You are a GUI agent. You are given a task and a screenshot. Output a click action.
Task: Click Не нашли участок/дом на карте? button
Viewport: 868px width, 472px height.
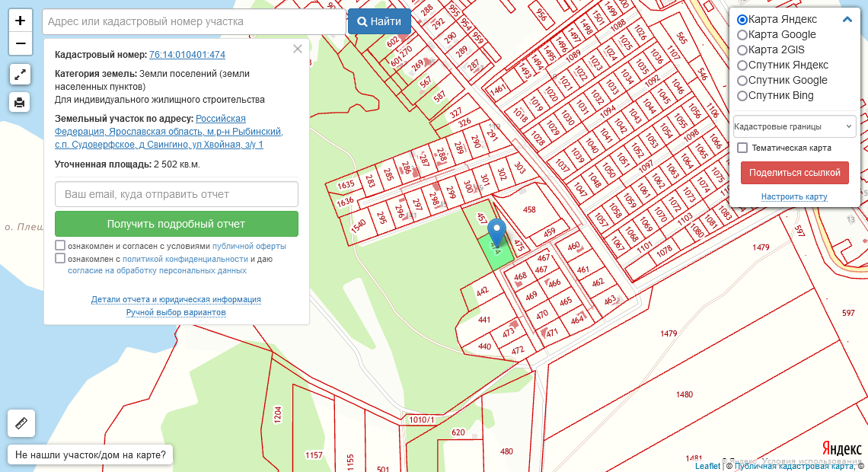point(91,455)
